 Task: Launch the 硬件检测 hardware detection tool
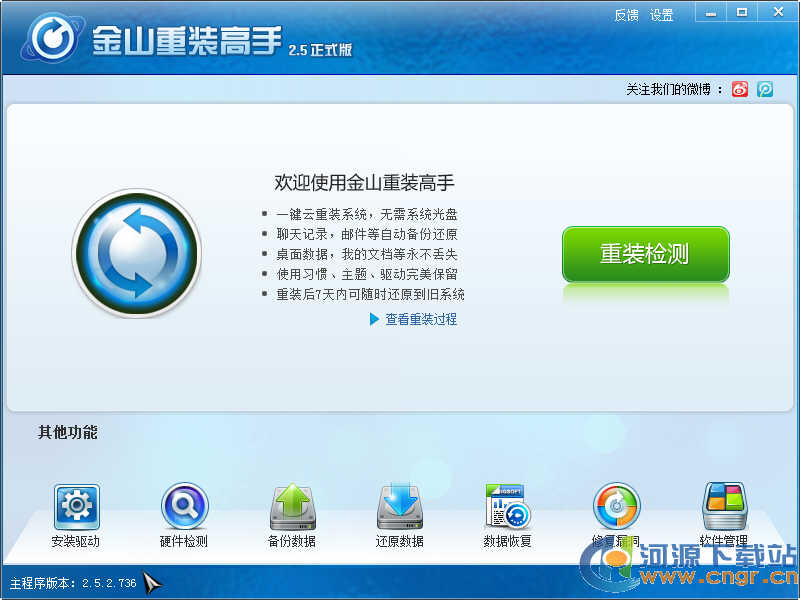point(184,507)
